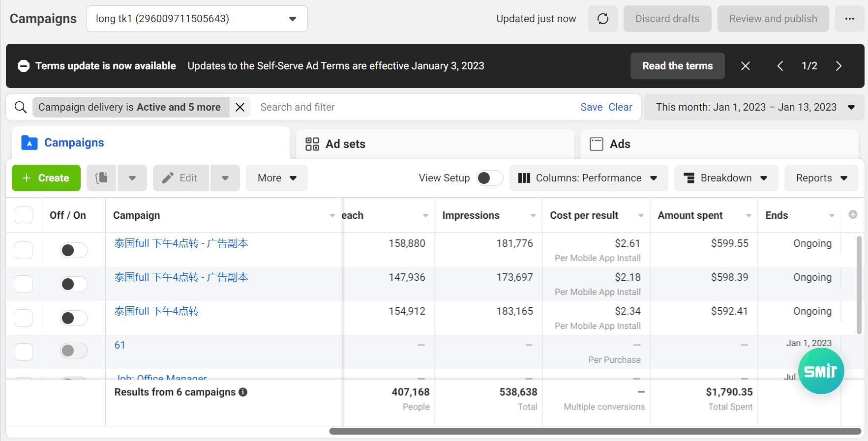Screen dimensions: 868x441
Task: Open Amount spent column arrow
Action: 748,215
